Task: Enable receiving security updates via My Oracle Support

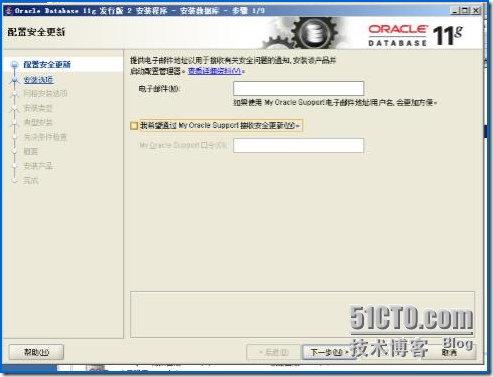Action: 134,126
